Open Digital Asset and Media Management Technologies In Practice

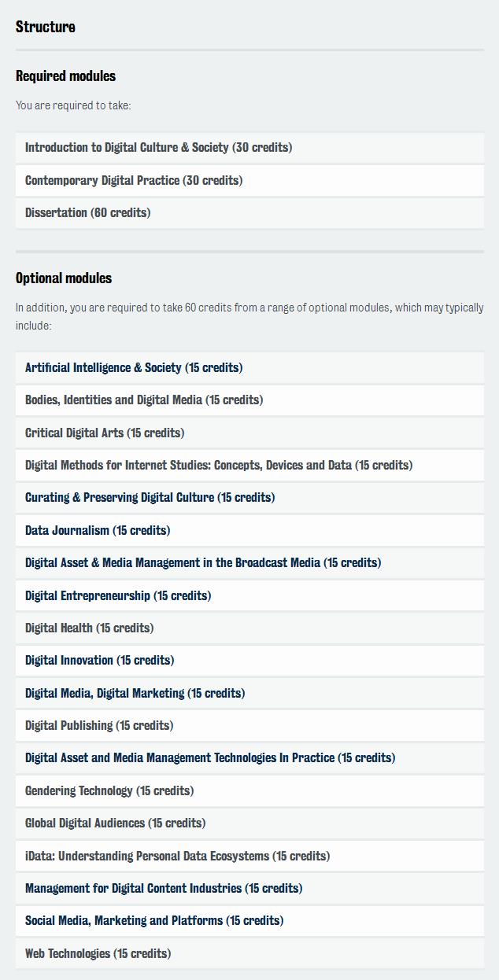210,758
